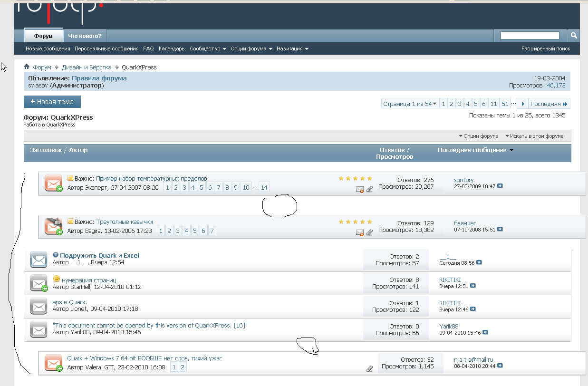
Task: Toggle sort order arrow beside Последнее сообщение
Action: tap(511, 150)
